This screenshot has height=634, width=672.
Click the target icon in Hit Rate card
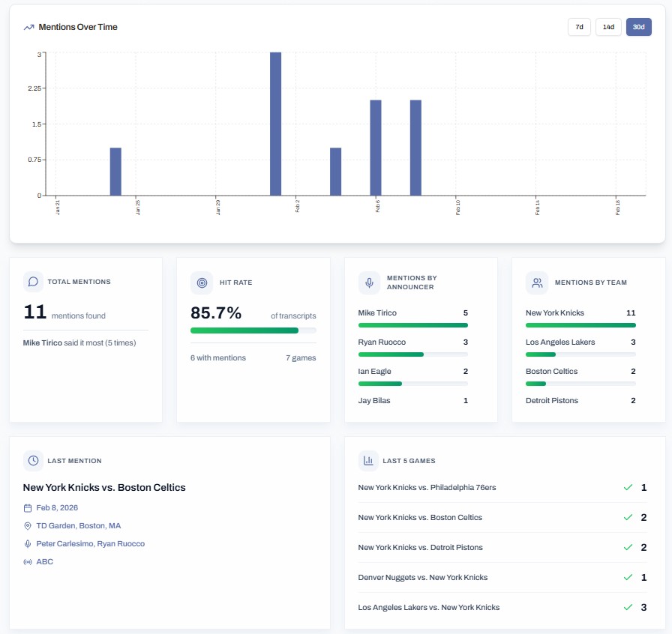click(x=202, y=283)
